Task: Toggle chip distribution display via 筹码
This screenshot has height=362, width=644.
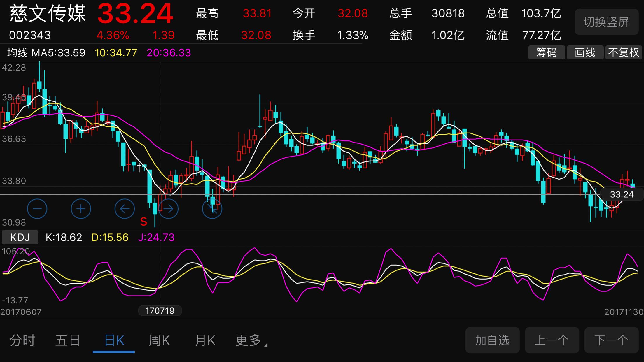Action: 547,52
